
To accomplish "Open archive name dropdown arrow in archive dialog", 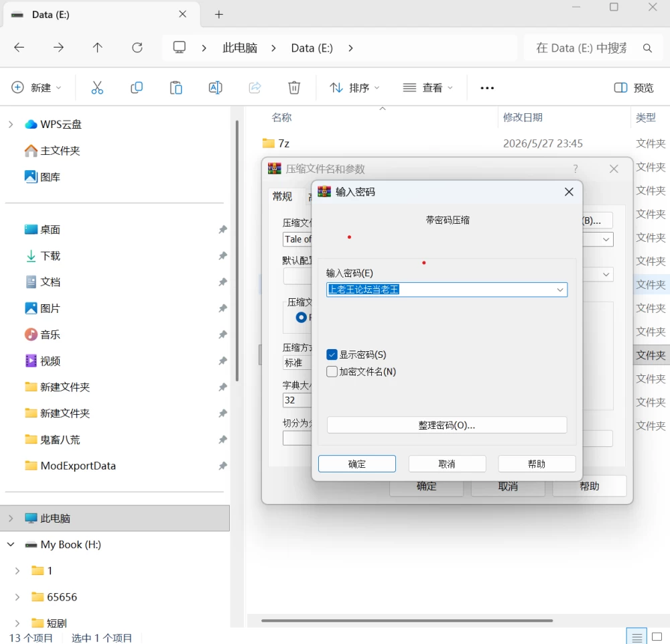I will tap(606, 239).
